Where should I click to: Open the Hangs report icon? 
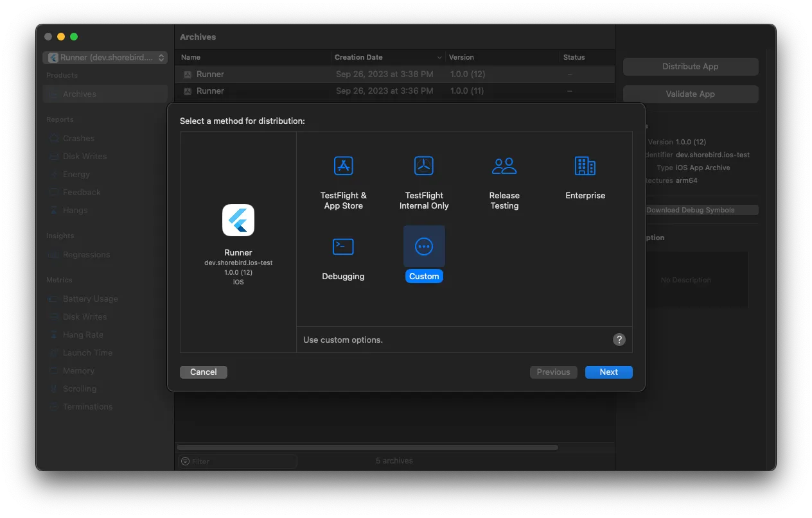(x=54, y=210)
